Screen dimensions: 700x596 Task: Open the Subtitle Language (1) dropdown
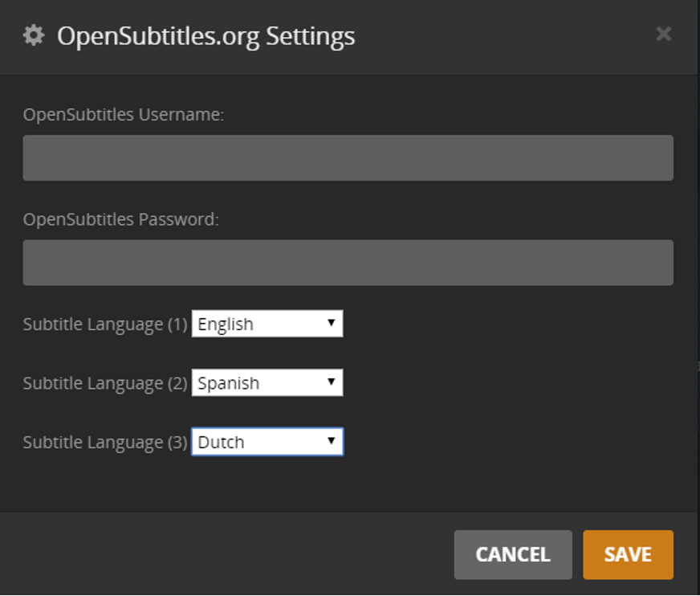coord(267,324)
